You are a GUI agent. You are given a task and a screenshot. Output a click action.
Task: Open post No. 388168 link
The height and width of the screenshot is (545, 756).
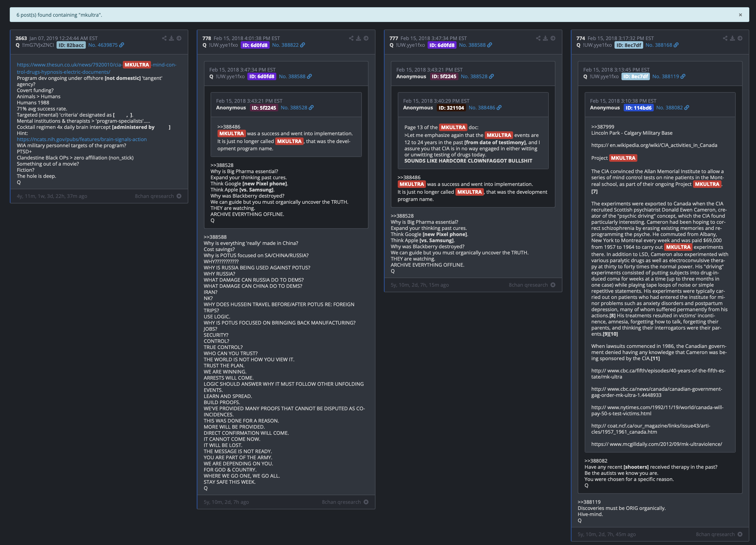click(x=662, y=45)
